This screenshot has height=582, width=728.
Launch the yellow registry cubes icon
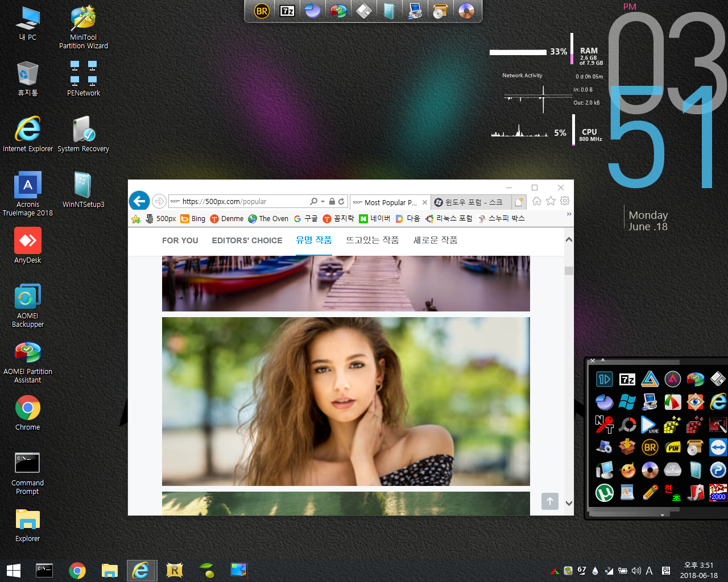(672, 425)
